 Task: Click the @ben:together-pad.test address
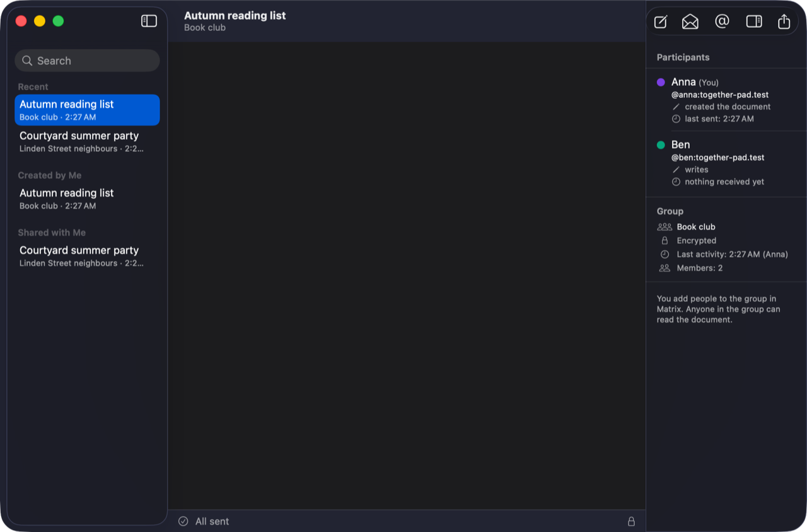point(718,158)
